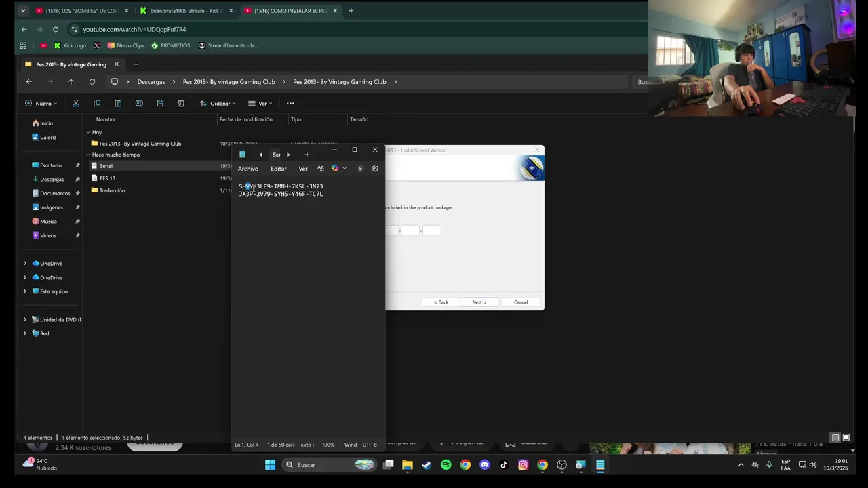Click Cancel in the InstallShield Wizard

click(521, 302)
